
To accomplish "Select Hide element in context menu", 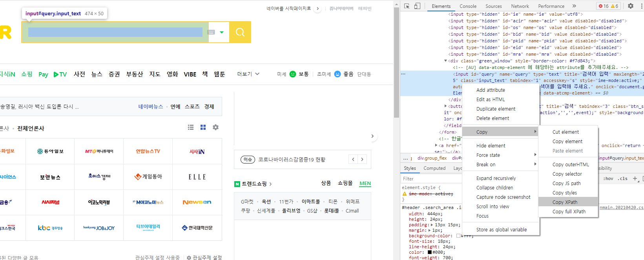I will pyautogui.click(x=501, y=145).
